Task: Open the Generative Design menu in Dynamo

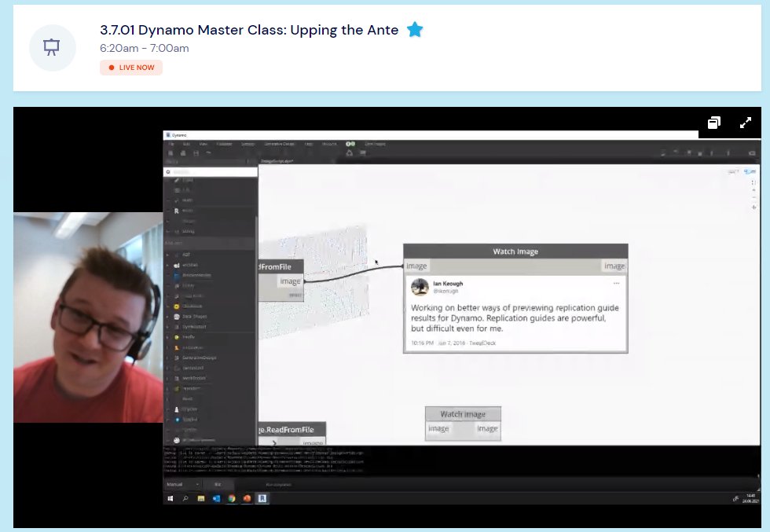Action: click(x=280, y=144)
